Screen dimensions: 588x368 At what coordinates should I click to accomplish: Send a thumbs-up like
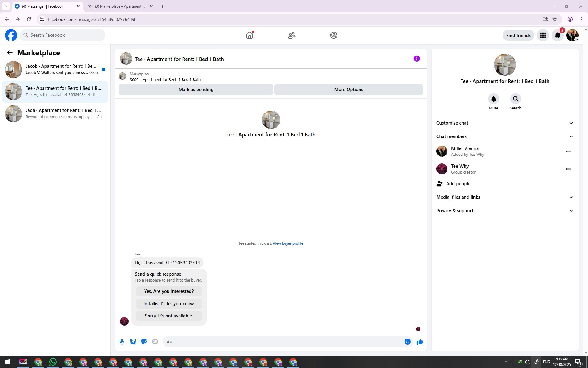pyautogui.click(x=420, y=342)
